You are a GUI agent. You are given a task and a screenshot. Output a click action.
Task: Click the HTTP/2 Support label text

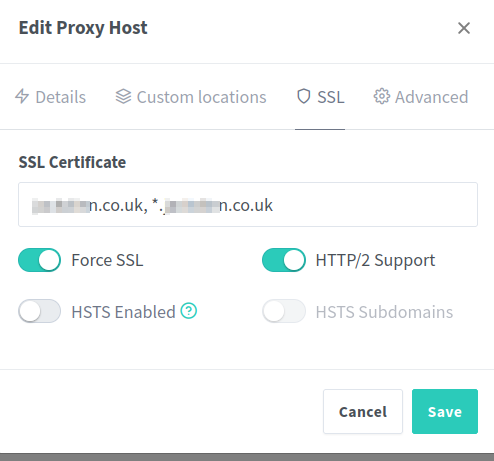click(x=375, y=261)
